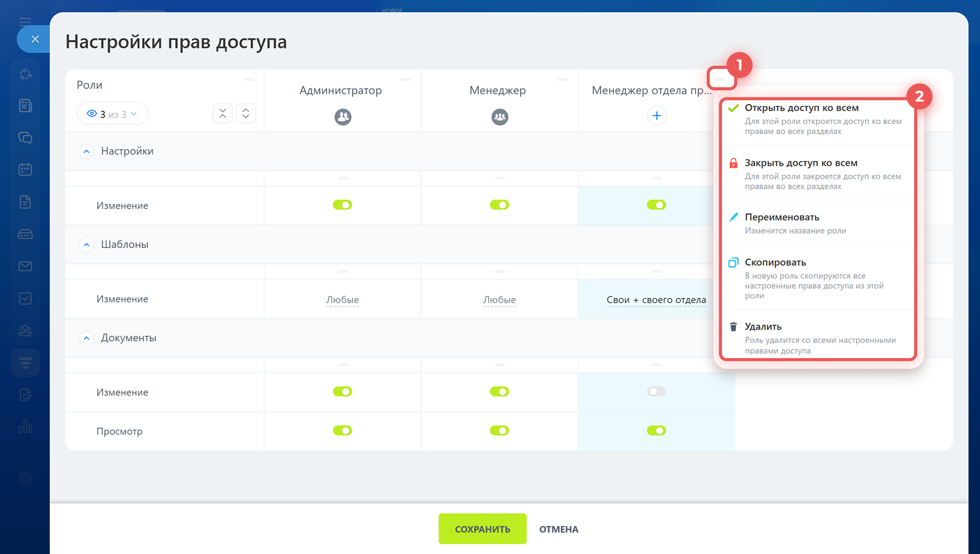
Task: Click the collapse all sections icon
Action: pyautogui.click(x=223, y=113)
